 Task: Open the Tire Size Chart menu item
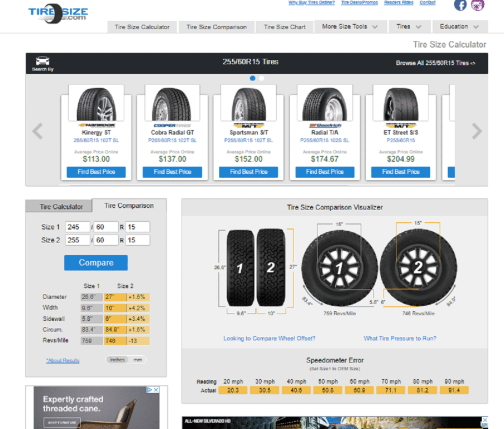click(x=285, y=27)
